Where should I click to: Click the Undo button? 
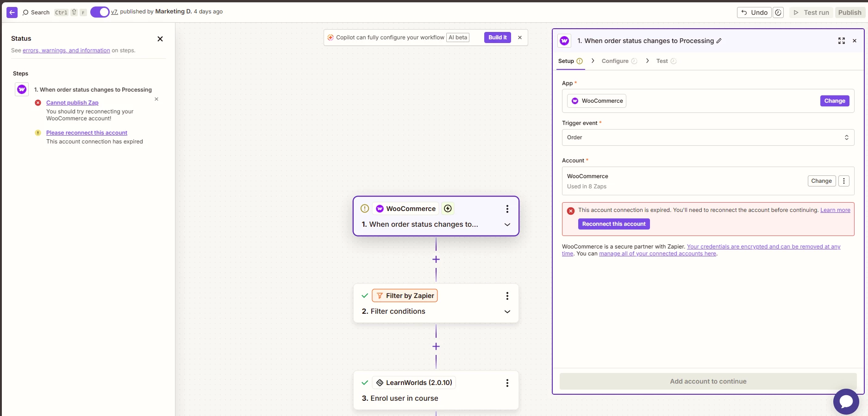click(x=754, y=12)
